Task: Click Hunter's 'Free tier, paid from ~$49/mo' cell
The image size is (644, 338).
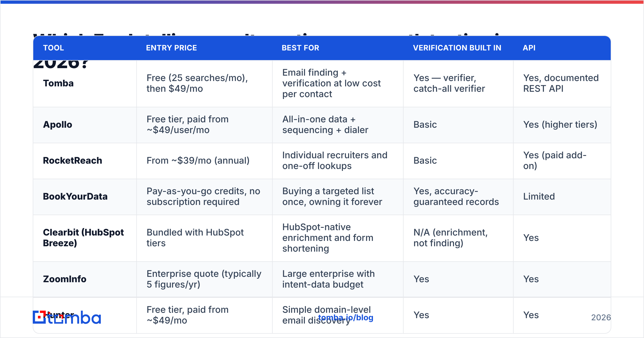Action: 204,315
